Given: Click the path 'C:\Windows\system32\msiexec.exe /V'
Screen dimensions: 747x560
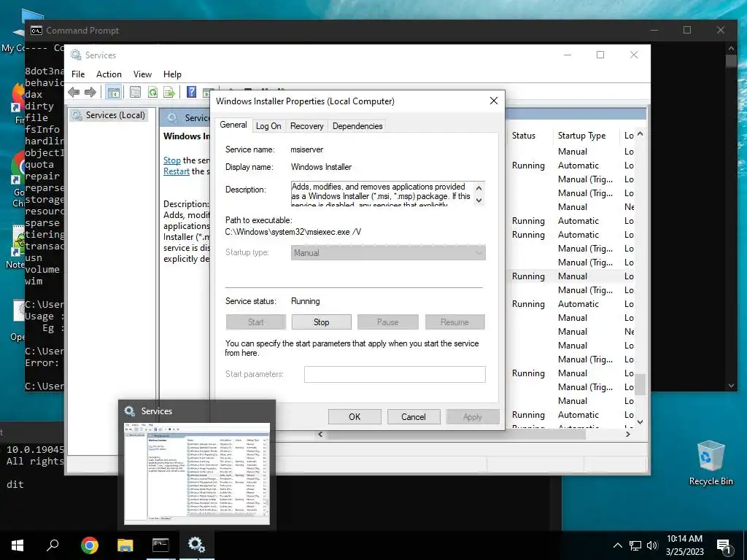Looking at the screenshot, I should pos(293,232).
